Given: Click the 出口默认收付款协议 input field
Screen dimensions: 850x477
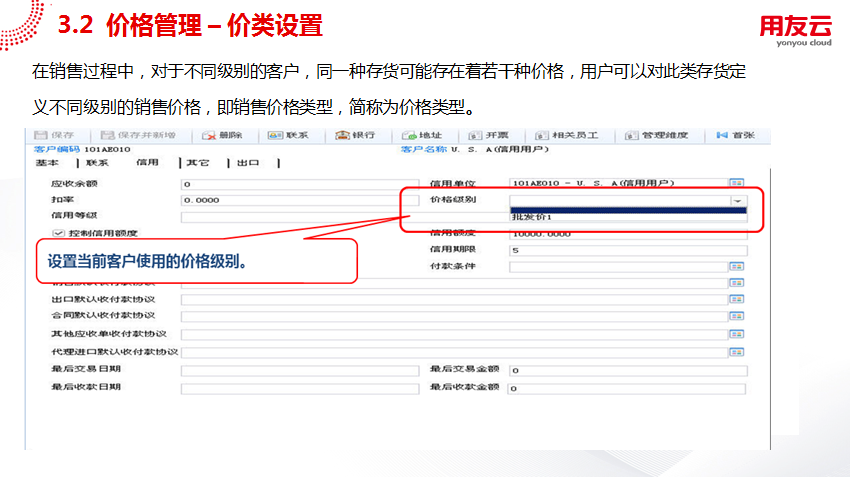Looking at the screenshot, I should 454,300.
